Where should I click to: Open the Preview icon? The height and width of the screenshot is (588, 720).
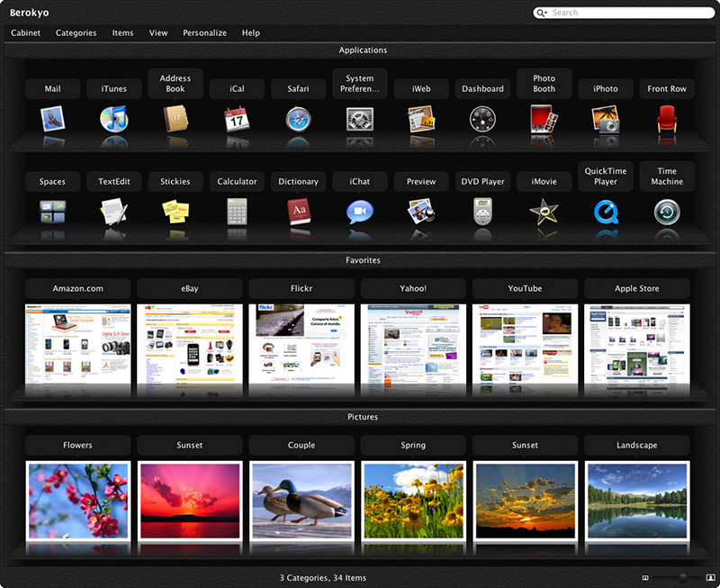click(421, 212)
